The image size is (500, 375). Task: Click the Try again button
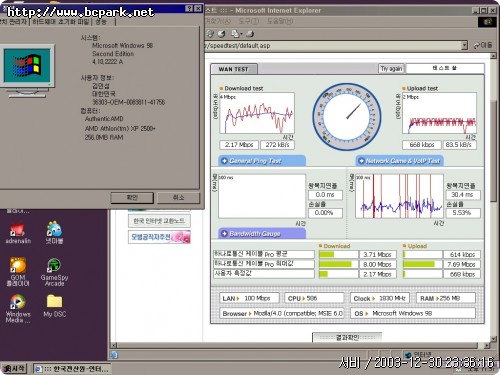click(x=392, y=69)
